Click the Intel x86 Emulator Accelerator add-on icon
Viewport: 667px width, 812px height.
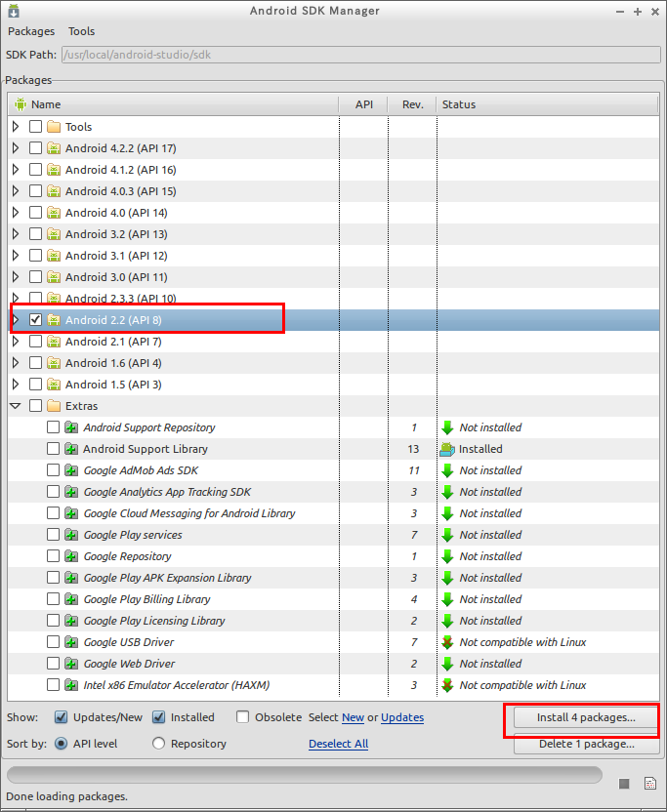[x=71, y=685]
